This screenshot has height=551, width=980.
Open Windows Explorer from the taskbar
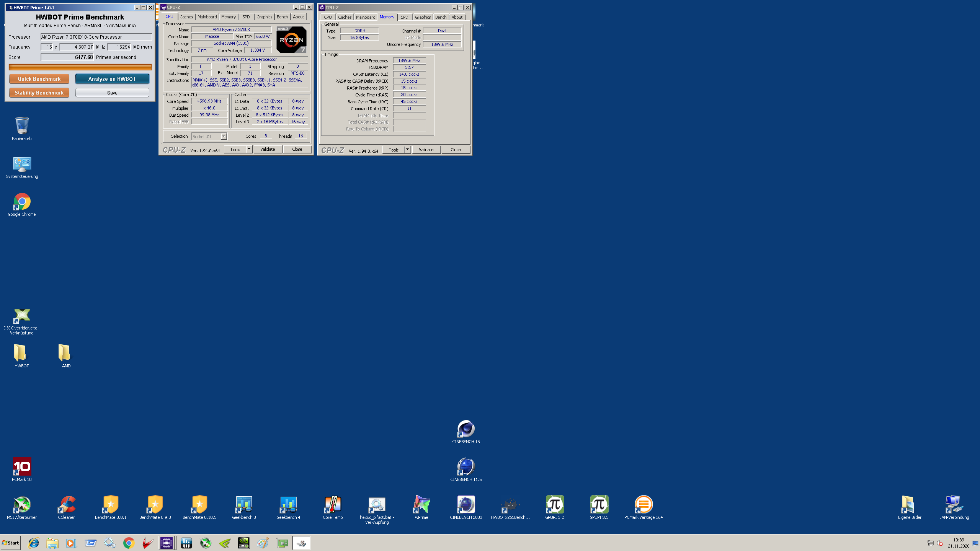coord(52,543)
